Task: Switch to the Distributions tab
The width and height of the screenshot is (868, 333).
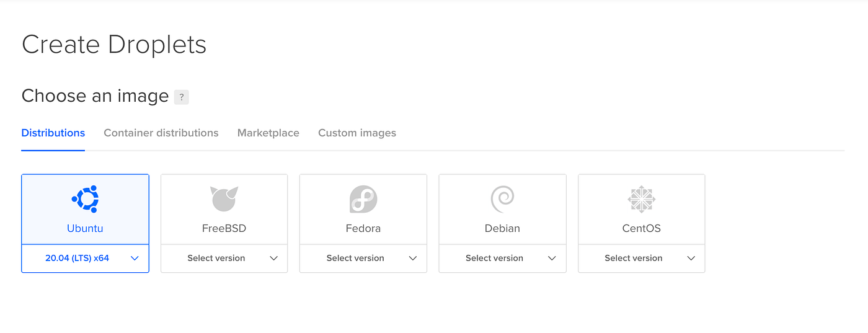Action: click(x=53, y=133)
